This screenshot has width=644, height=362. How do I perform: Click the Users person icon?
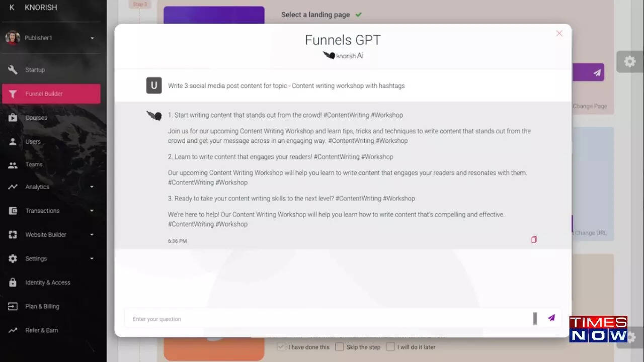coord(13,141)
